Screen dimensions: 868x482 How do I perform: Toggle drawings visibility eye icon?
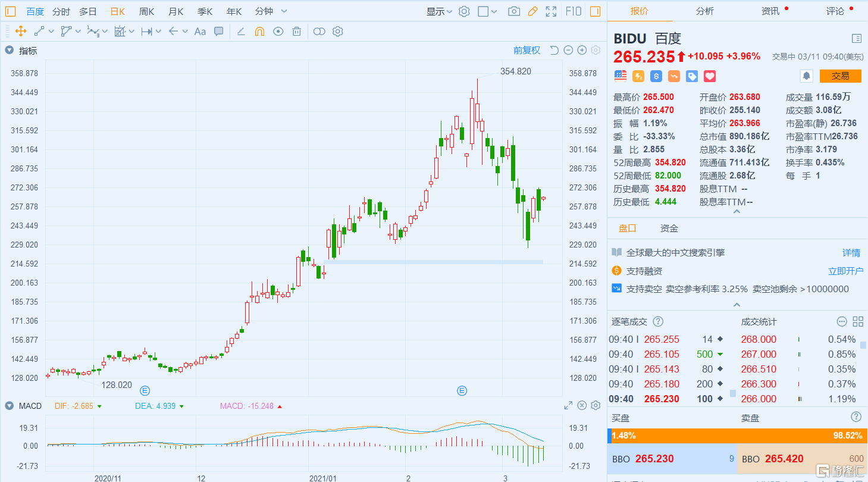coord(278,32)
